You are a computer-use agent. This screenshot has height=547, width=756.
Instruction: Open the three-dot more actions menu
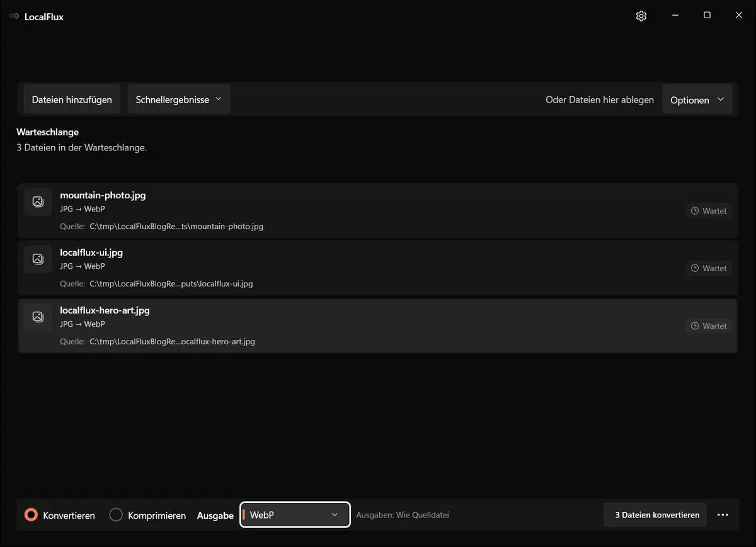[723, 515]
